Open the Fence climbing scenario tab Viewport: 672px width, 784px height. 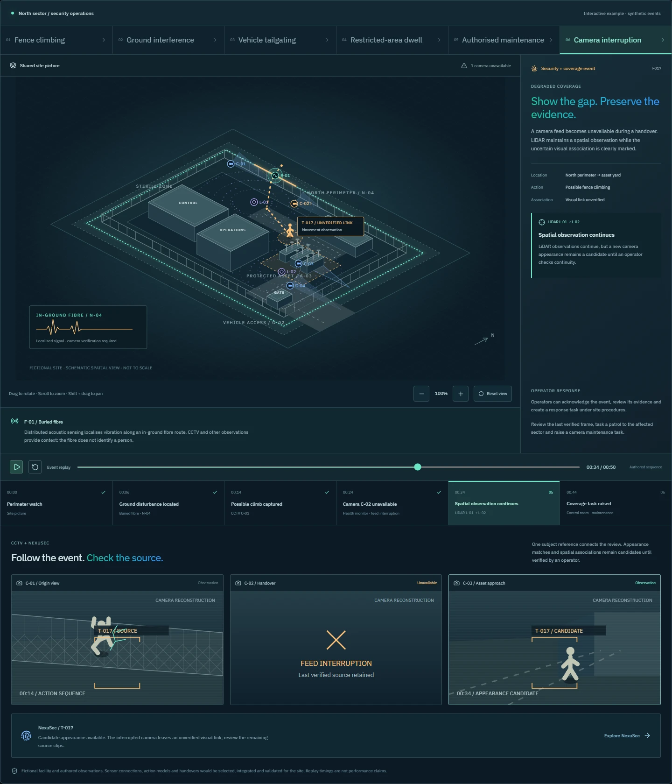[x=56, y=40]
